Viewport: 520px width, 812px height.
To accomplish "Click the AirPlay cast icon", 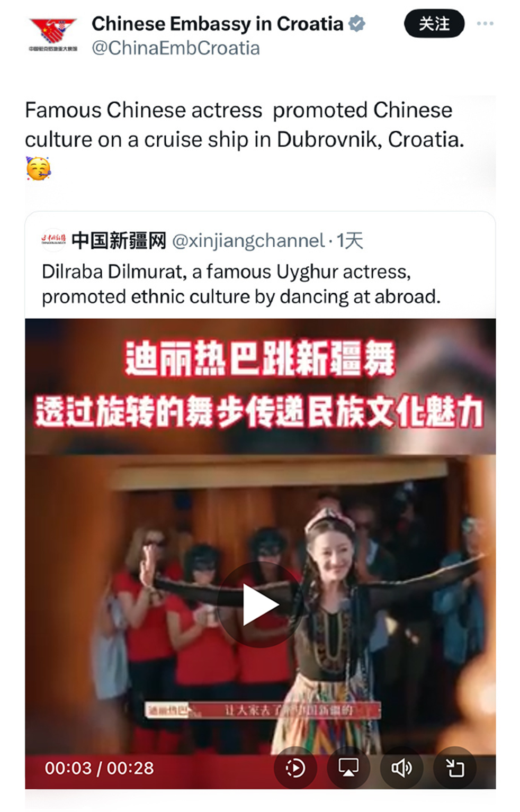I will pos(348,768).
